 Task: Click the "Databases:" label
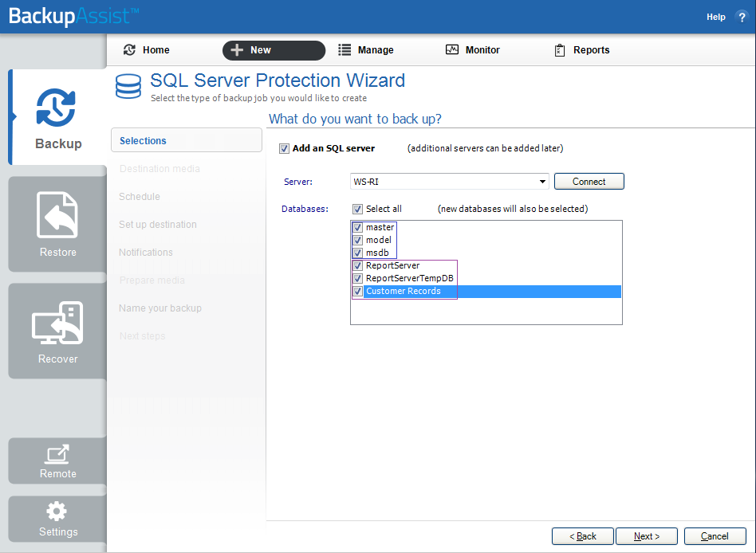coord(305,209)
